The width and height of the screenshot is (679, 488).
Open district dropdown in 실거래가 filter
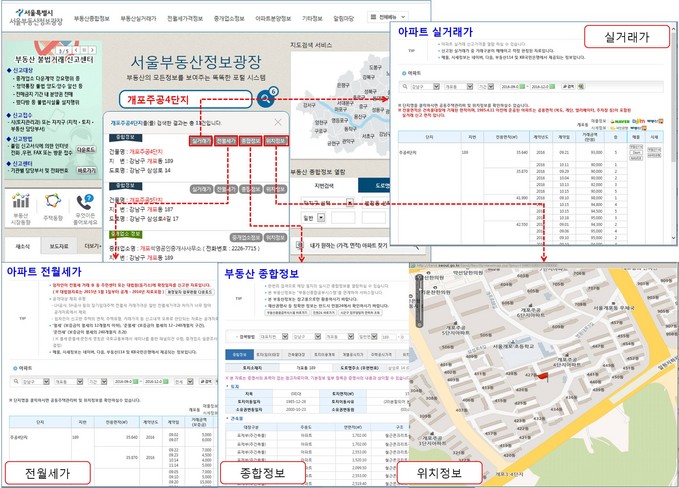(x=425, y=87)
